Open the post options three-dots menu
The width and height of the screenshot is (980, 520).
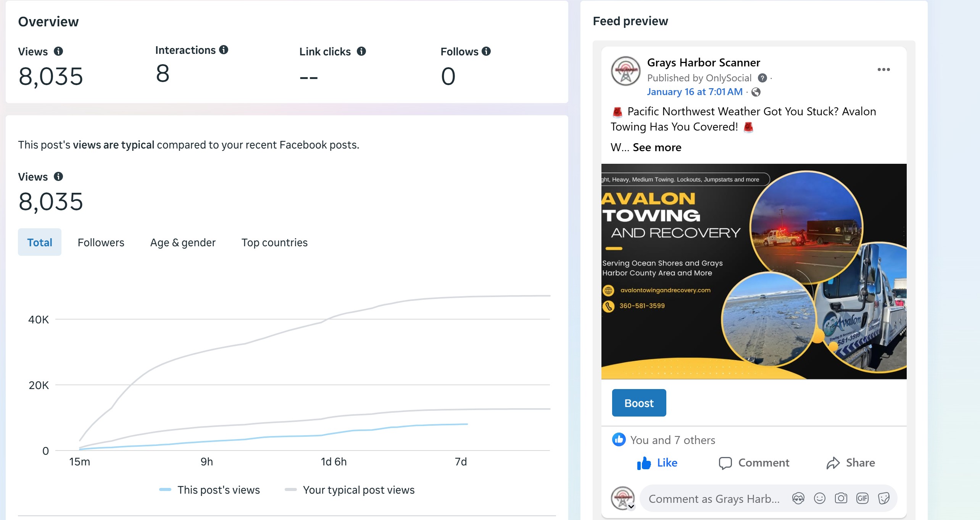(883, 69)
